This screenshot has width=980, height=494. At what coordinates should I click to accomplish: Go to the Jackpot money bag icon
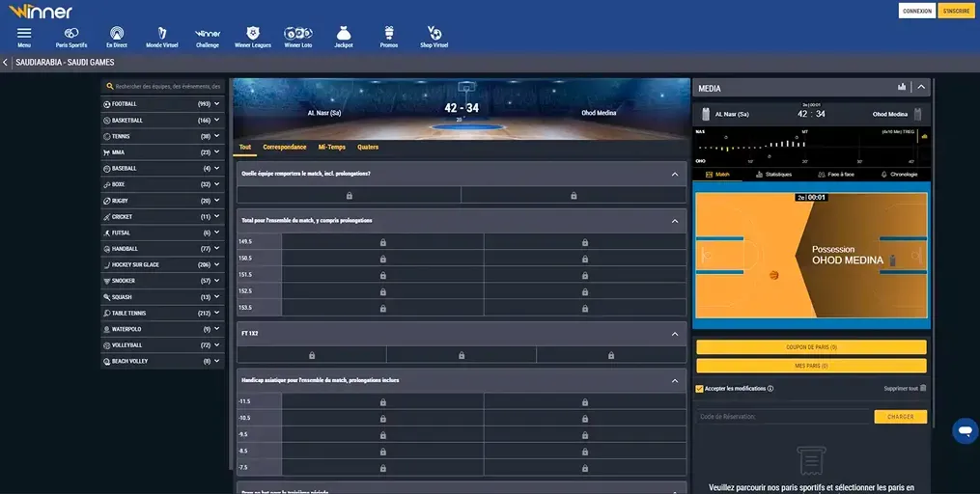(x=344, y=34)
